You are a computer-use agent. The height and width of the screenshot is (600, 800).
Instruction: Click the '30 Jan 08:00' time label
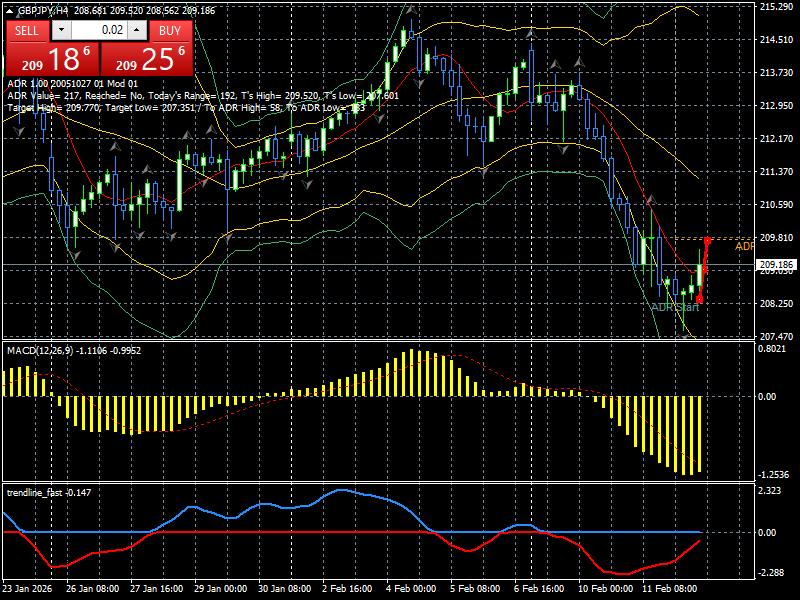click(285, 589)
